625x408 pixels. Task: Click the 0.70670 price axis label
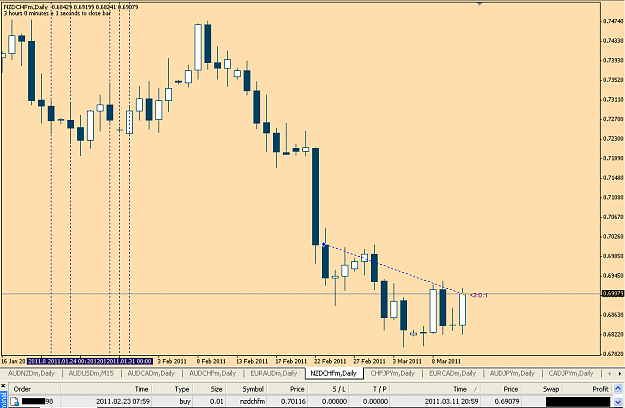coord(613,217)
